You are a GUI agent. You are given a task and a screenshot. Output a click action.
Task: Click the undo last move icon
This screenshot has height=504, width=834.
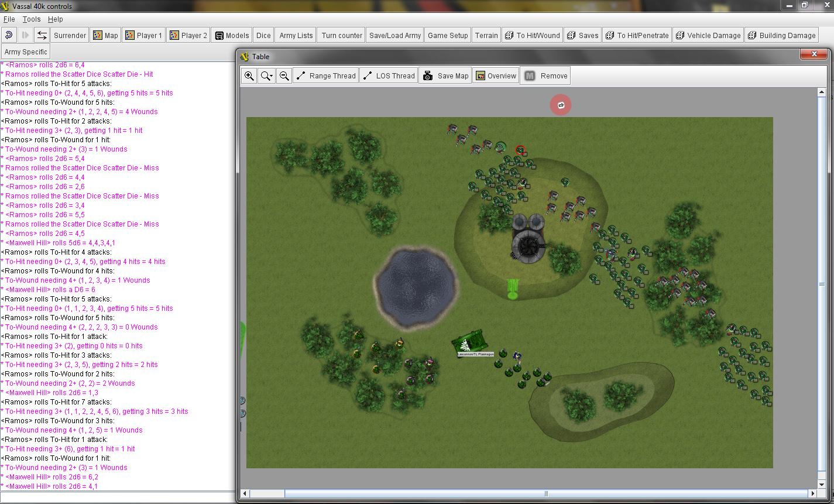9,35
